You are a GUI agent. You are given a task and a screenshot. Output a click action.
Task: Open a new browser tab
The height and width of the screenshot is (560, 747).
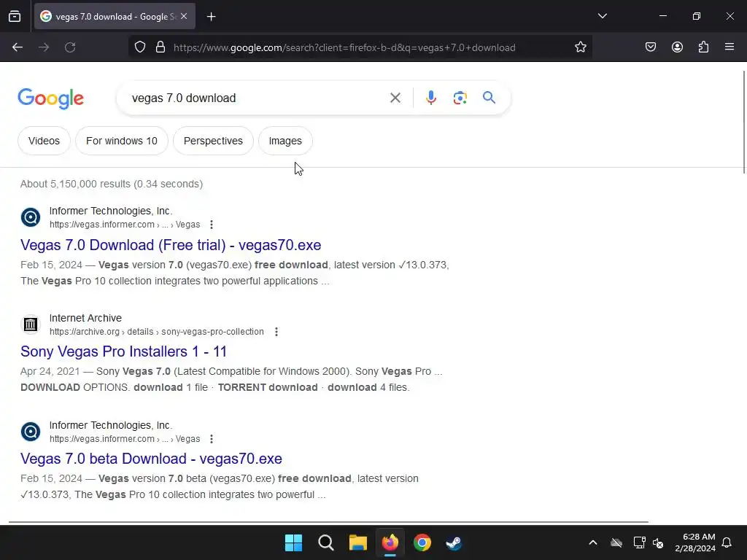pos(211,17)
